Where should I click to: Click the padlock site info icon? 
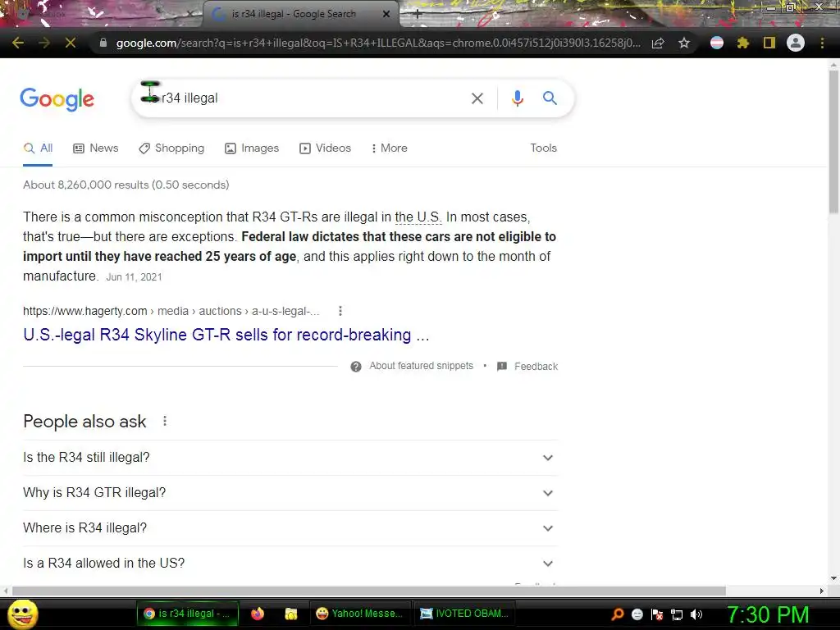103,43
